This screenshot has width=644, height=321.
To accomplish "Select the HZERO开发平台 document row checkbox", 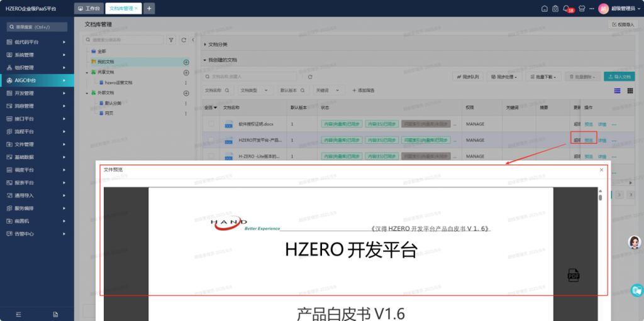I will (x=211, y=140).
